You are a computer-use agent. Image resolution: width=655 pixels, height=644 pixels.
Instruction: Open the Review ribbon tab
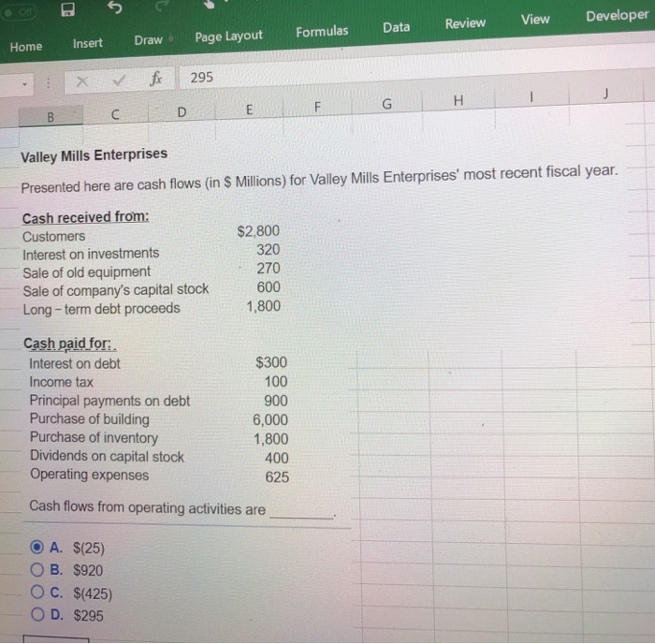coord(465,23)
